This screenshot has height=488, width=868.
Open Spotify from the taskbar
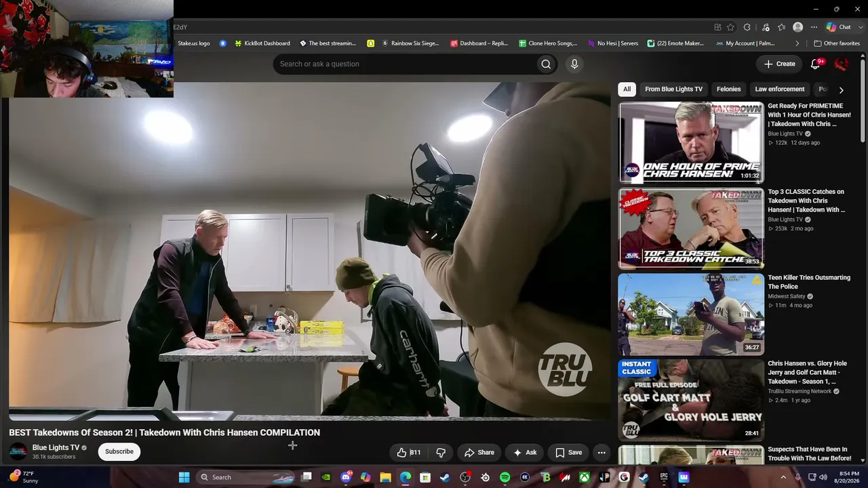[505, 477]
